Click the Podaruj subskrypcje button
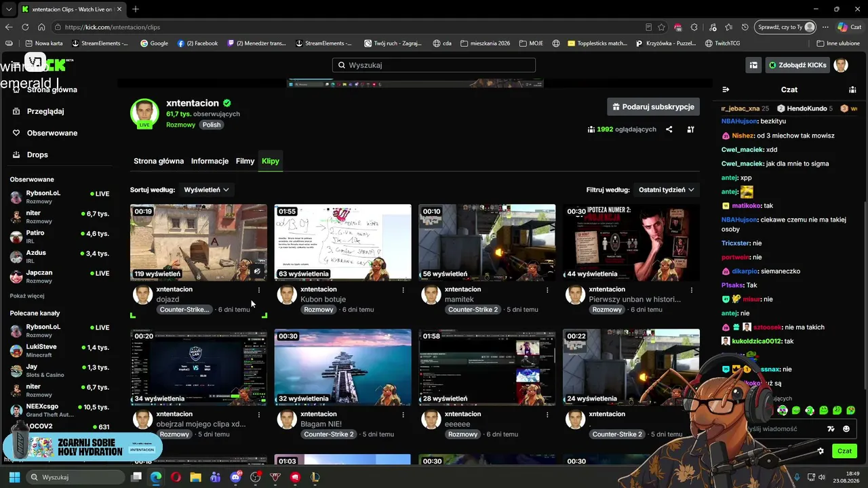 point(653,106)
